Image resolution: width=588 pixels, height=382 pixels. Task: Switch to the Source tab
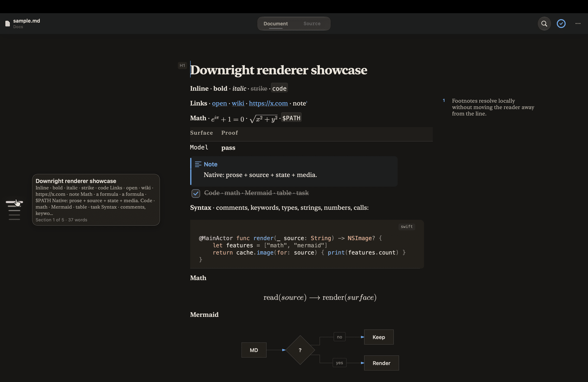(312, 24)
